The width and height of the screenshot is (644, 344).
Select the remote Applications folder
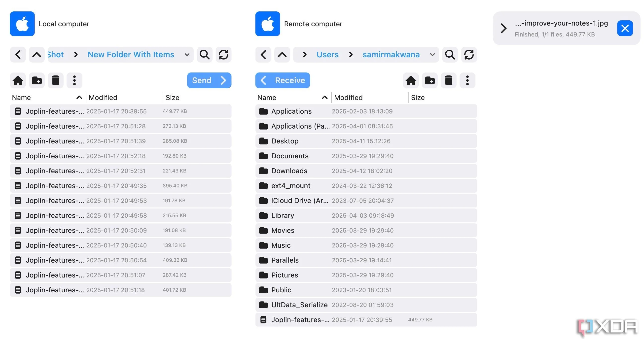(366, 111)
